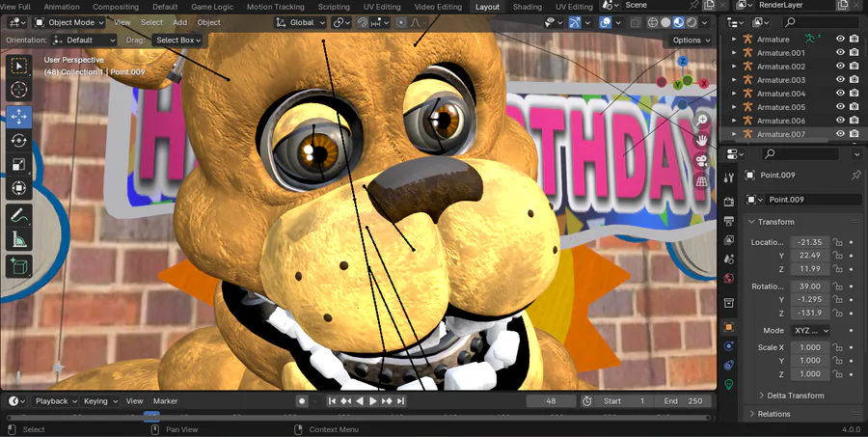
Task: Jump to the end frame
Action: [x=401, y=401]
